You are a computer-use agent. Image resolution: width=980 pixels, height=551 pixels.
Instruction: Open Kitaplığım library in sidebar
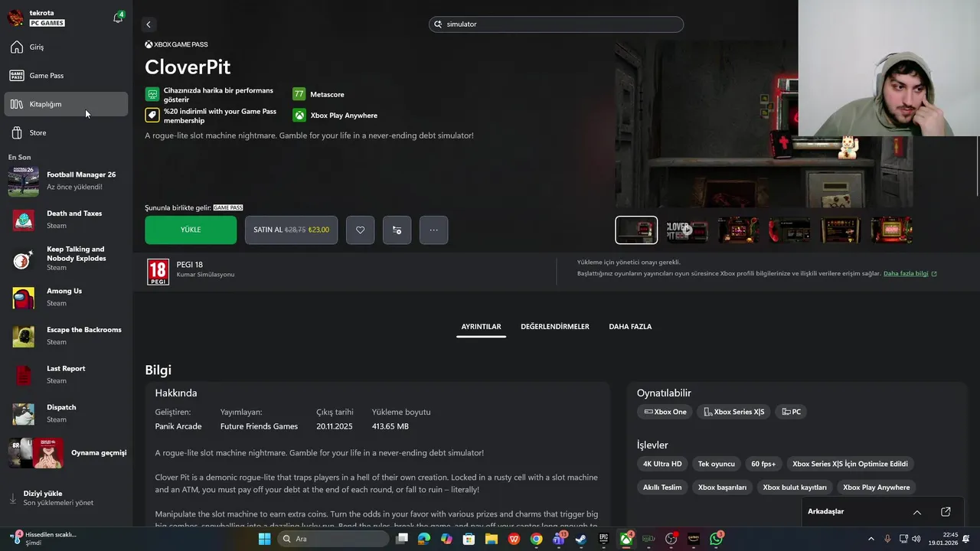(x=66, y=104)
